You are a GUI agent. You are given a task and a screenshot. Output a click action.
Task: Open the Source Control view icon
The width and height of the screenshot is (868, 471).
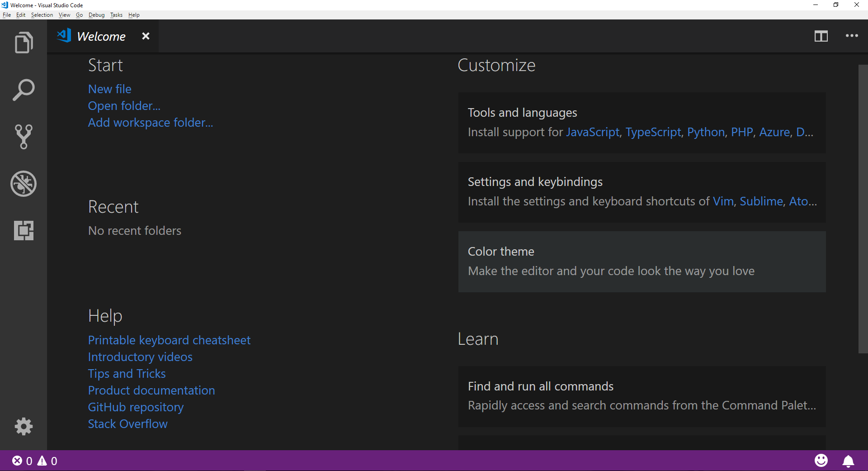click(x=24, y=137)
